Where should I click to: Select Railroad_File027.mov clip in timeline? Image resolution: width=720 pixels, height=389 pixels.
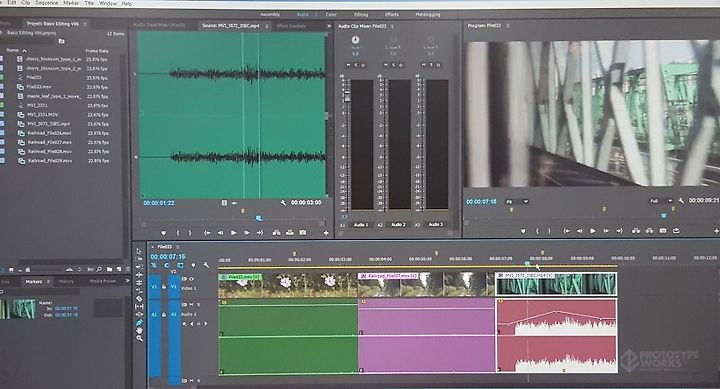(427, 284)
